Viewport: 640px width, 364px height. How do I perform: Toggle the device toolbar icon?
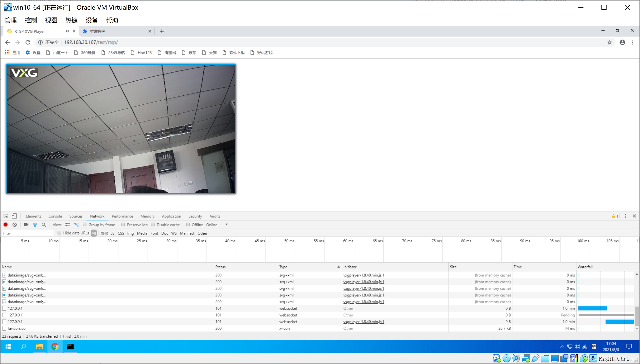click(x=14, y=216)
